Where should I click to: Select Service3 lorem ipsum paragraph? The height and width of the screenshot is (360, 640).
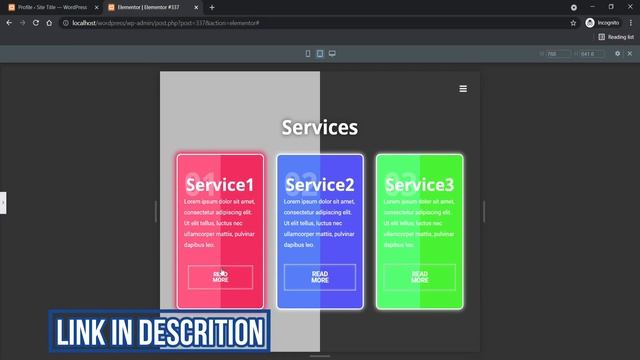420,223
